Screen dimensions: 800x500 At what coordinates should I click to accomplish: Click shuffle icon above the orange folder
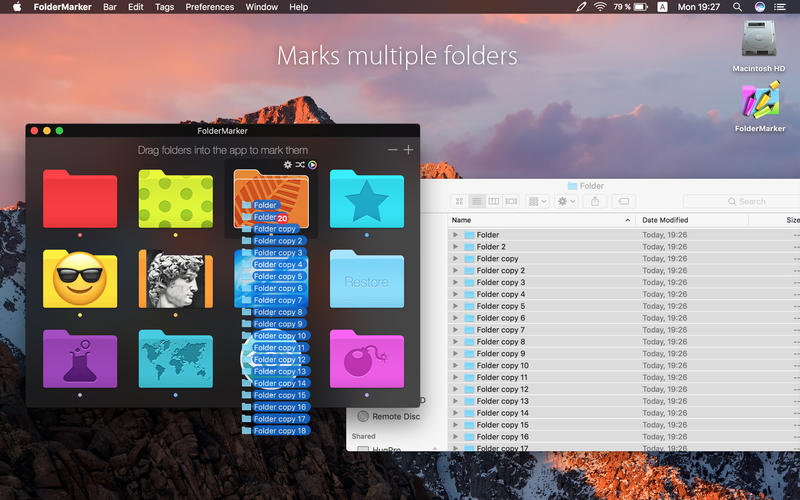coord(300,164)
